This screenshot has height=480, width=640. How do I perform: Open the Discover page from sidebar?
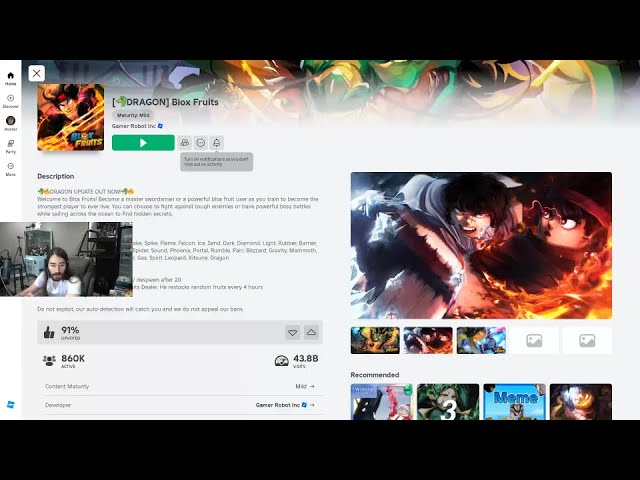10,99
